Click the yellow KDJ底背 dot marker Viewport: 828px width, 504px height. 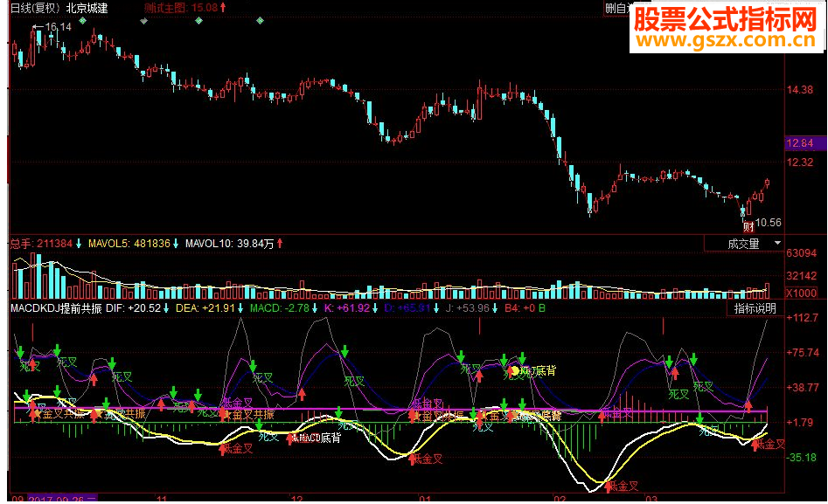pyautogui.click(x=515, y=370)
